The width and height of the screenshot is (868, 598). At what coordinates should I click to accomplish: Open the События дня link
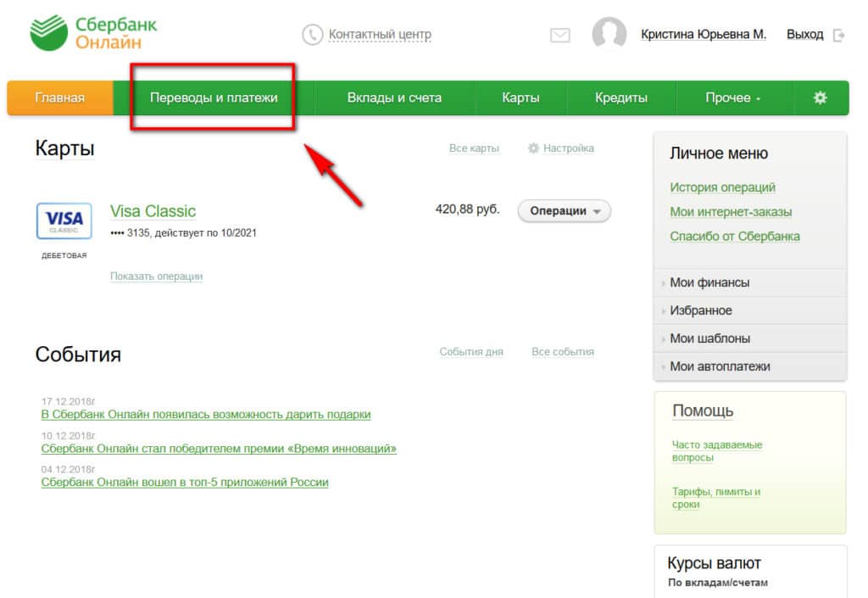[471, 352]
